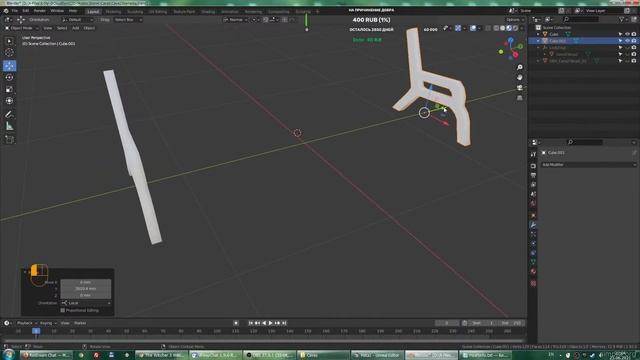640x360 pixels.
Task: Open the Options dropdown in viewport
Action: pos(515,20)
